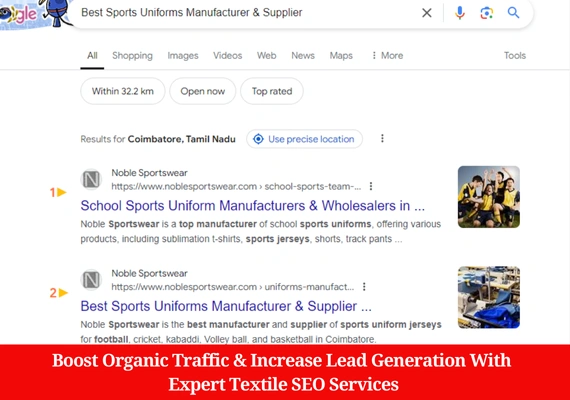Viewport: 570px width, 400px height.
Task: Click the blue magnifier search icon
Action: tap(513, 13)
